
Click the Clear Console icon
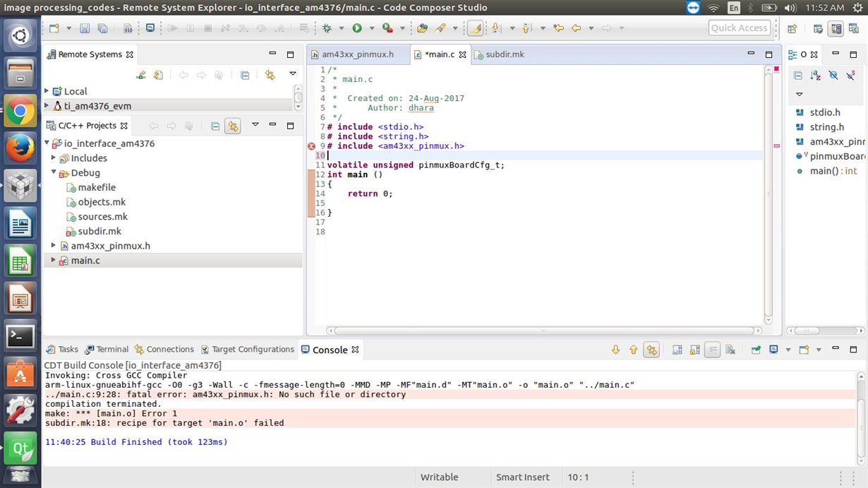click(x=730, y=350)
